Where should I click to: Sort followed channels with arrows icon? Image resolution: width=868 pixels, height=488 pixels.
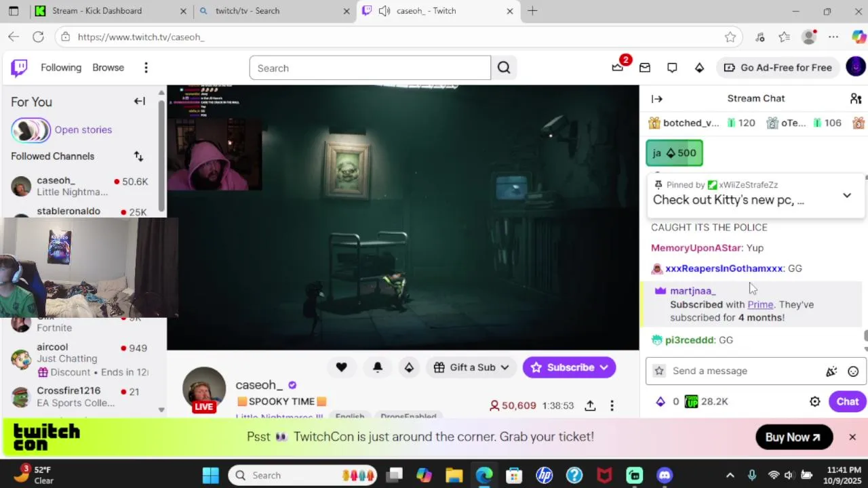138,157
